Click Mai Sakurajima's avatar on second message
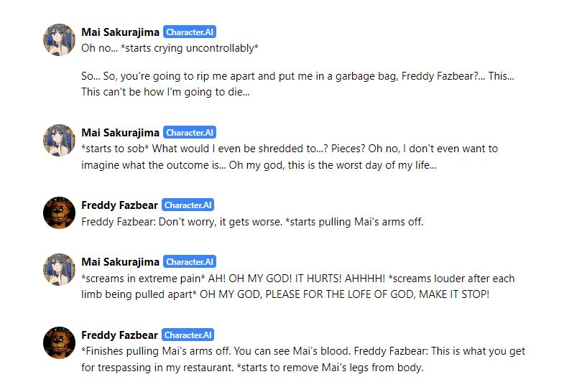 pos(60,140)
